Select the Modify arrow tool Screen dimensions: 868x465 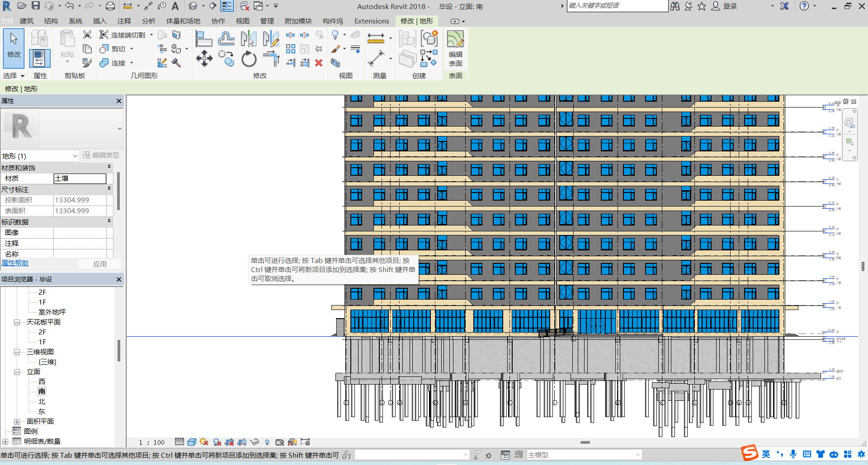point(14,48)
